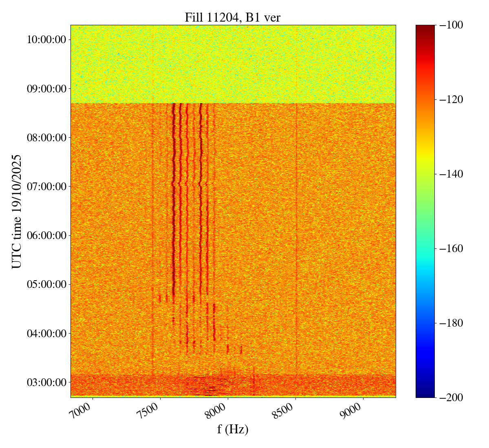The image size is (489, 448).
Task: Pick the dark blue bottom of the colorbar
Action: coord(425,394)
